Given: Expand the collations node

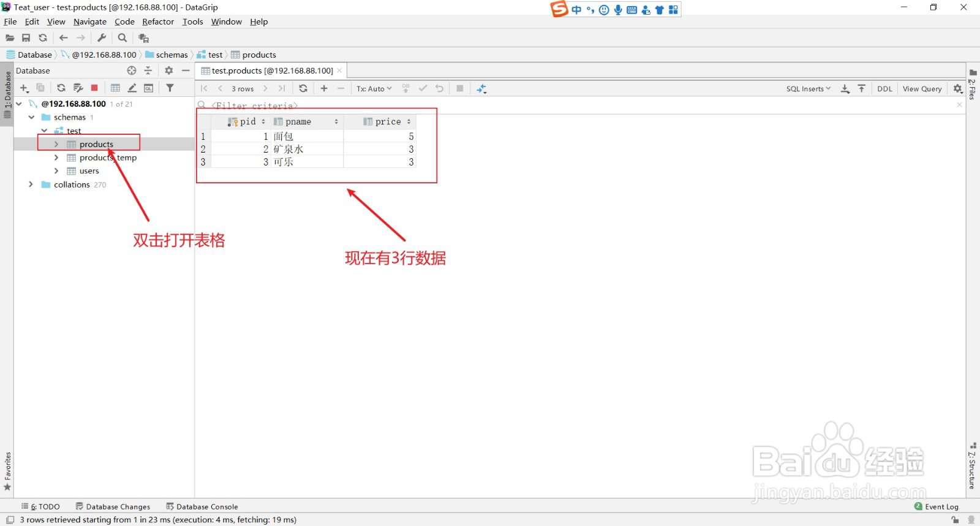Looking at the screenshot, I should click(x=31, y=185).
